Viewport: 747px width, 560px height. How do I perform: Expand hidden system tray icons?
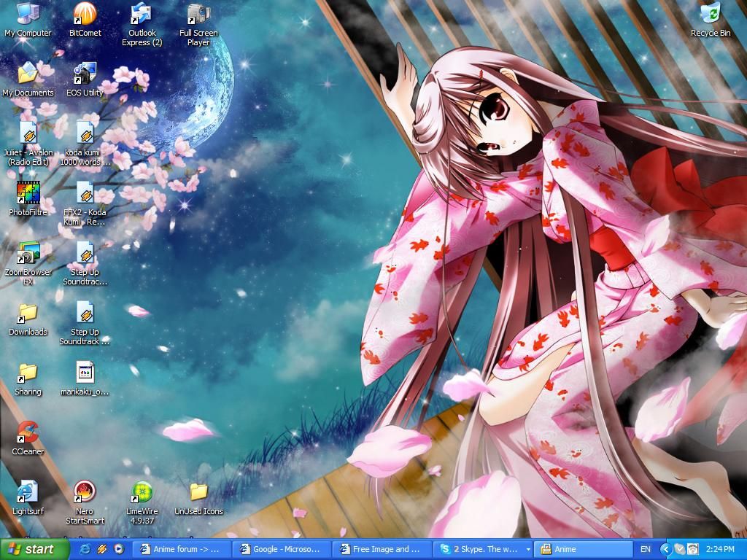(x=666, y=549)
